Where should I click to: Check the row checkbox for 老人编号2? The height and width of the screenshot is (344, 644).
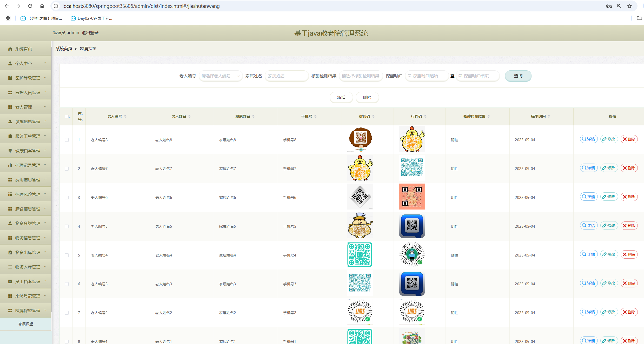[x=67, y=313]
